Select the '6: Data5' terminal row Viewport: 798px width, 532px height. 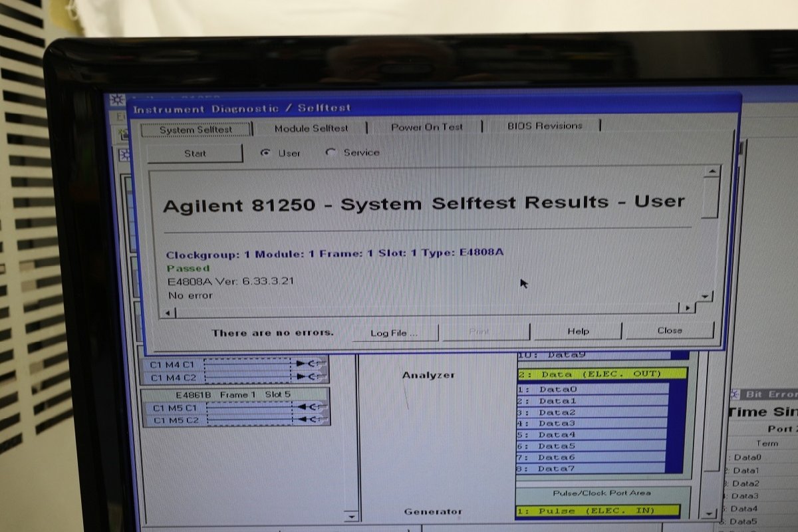tap(592, 446)
